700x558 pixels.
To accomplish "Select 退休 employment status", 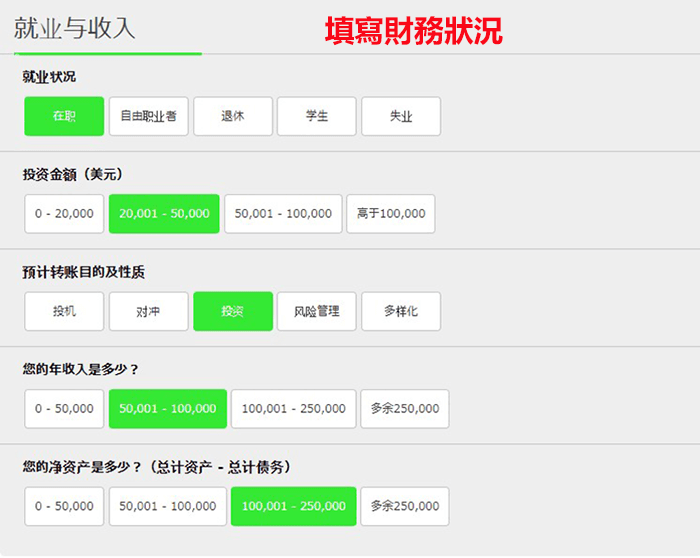I will pos(232,116).
